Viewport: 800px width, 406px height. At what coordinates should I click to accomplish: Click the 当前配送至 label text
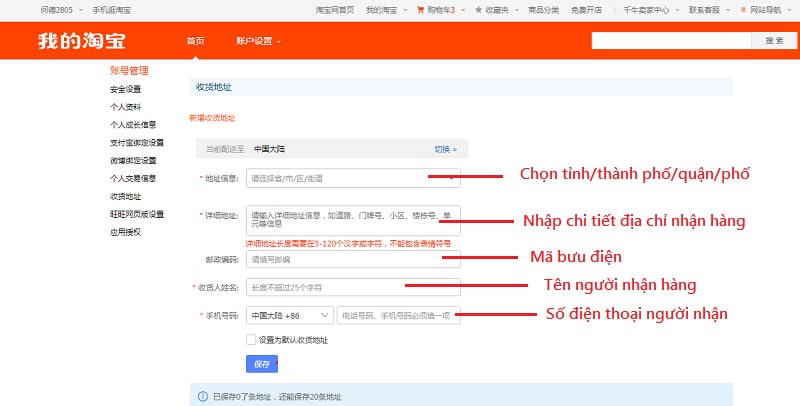225,149
